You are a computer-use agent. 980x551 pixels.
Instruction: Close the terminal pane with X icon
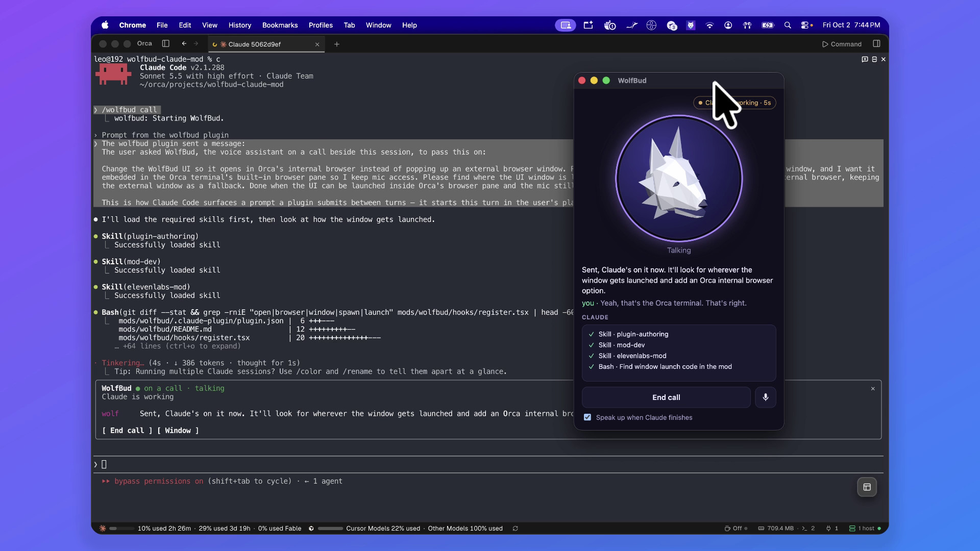[x=884, y=59]
